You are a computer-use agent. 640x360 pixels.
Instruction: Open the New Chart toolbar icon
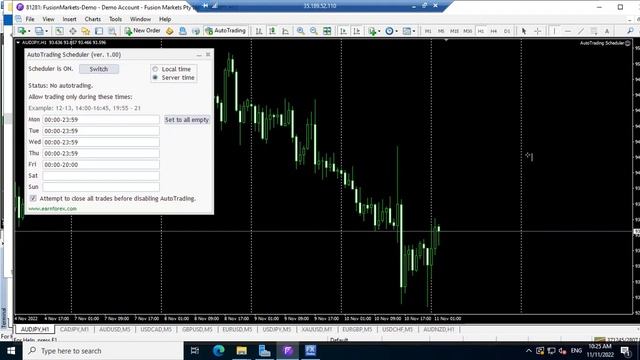point(21,31)
